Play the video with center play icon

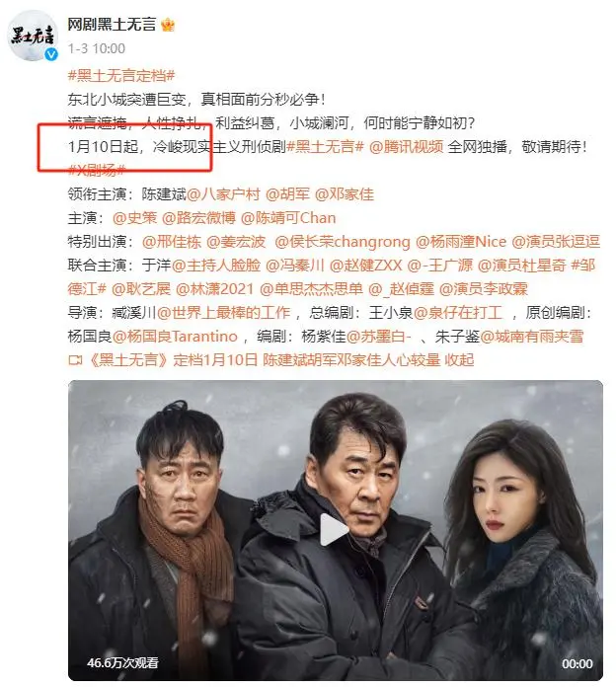tap(335, 530)
